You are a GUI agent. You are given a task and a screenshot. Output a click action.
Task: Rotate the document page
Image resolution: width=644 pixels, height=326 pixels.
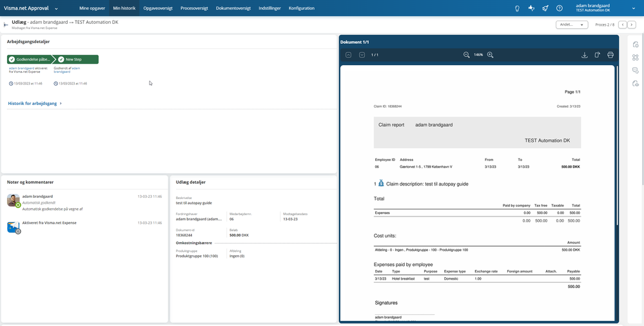point(597,55)
